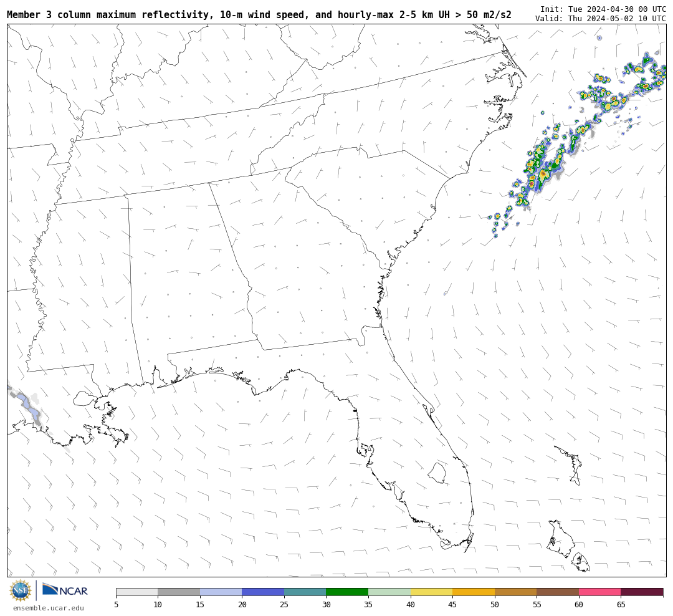Click the colorbar label 25
The width and height of the screenshot is (673, 616).
click(284, 605)
